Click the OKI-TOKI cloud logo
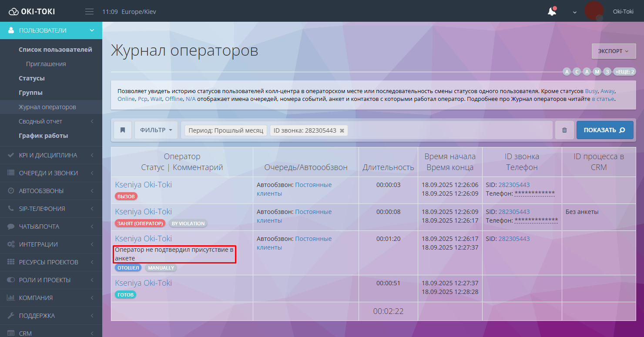The height and width of the screenshot is (337, 644). coord(32,12)
